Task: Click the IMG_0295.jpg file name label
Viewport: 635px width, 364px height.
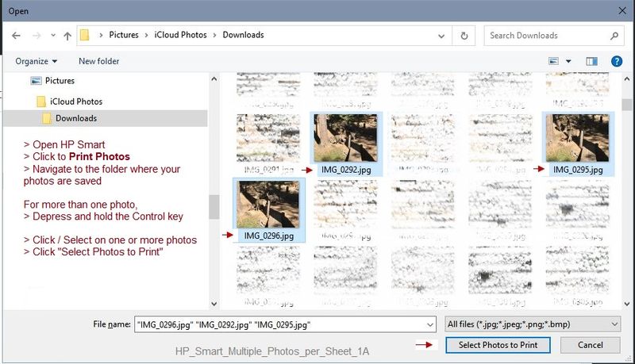Action: [x=578, y=170]
